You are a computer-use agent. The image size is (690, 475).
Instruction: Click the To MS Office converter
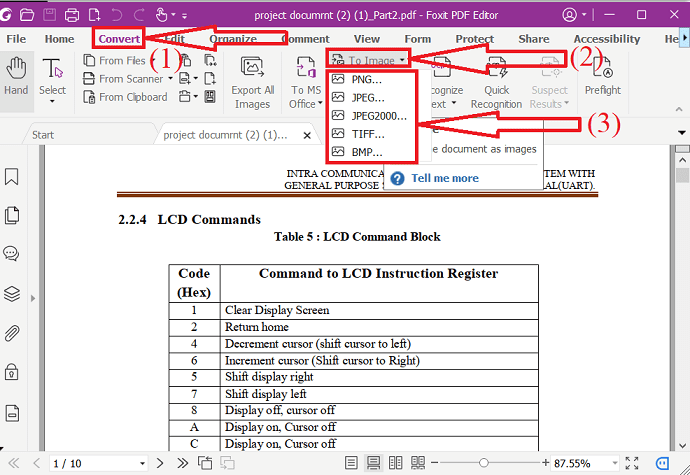point(306,82)
